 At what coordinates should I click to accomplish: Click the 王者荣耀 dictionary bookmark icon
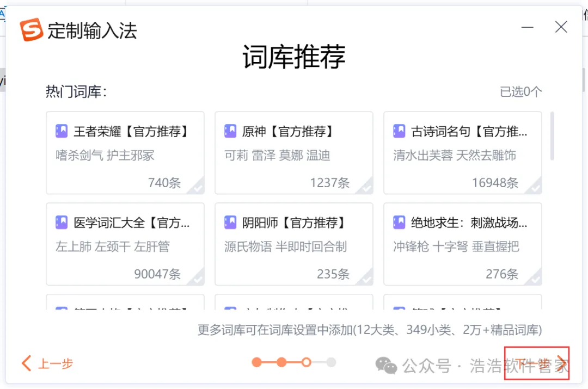click(62, 131)
